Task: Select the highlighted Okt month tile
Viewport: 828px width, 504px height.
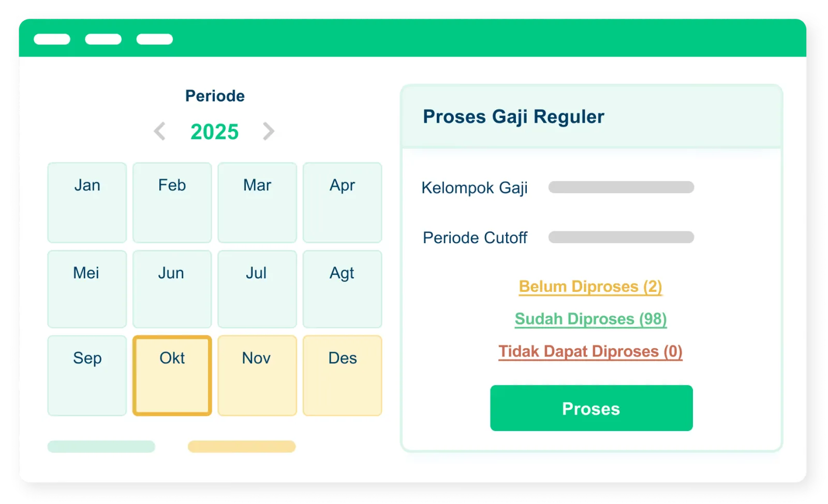Action: [172, 376]
